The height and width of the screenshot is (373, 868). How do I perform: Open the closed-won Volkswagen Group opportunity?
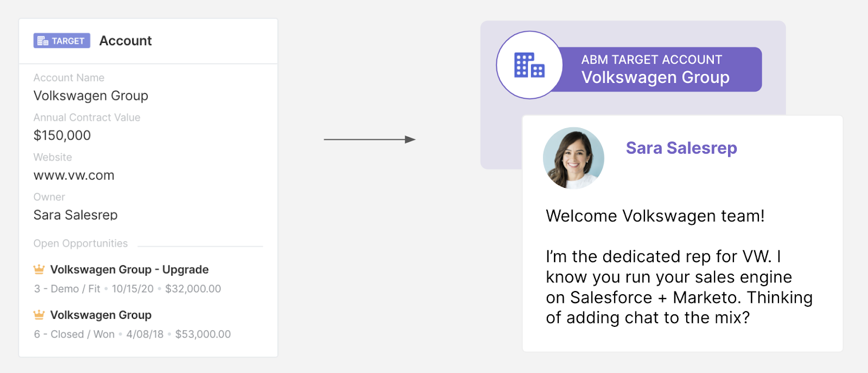tap(101, 315)
